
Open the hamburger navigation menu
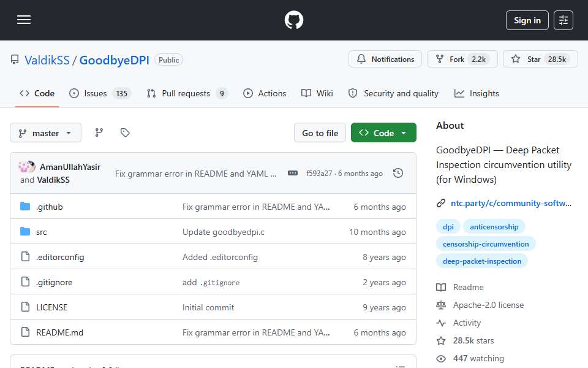pyautogui.click(x=24, y=20)
